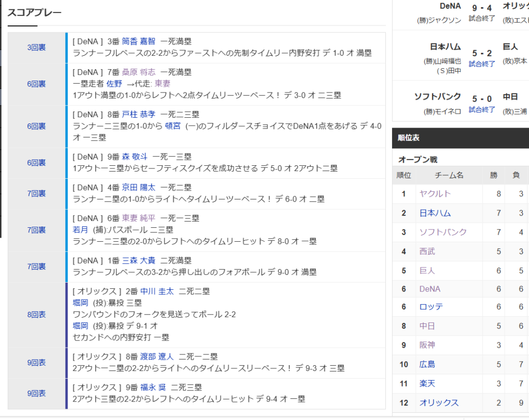Click the 佐野 first-base runner link
The height and width of the screenshot is (420, 529).
114,83
